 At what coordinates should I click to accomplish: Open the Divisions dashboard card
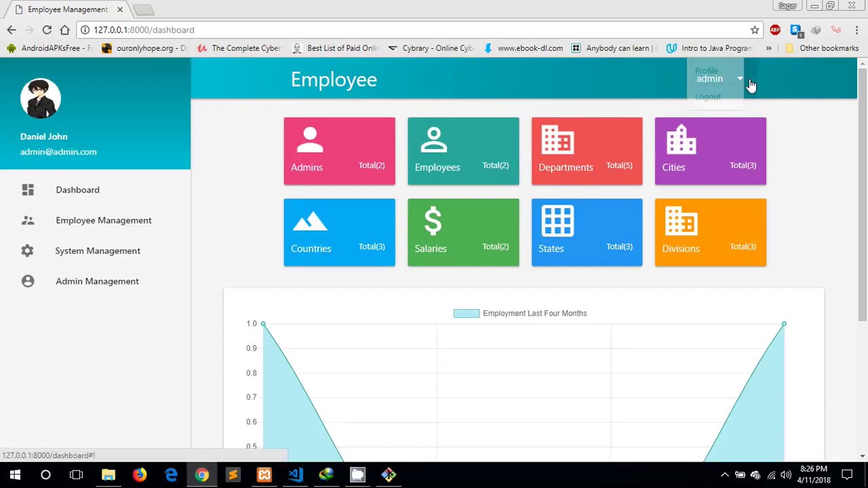coord(711,232)
